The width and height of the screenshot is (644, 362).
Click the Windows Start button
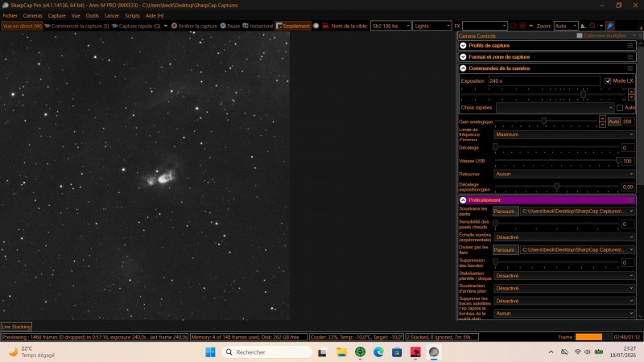(210, 352)
